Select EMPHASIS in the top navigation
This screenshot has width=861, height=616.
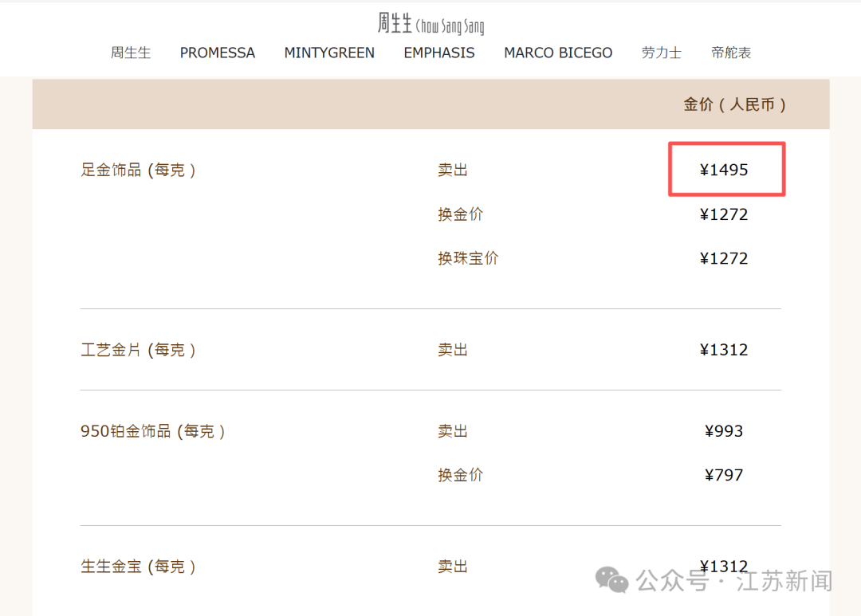(x=439, y=53)
